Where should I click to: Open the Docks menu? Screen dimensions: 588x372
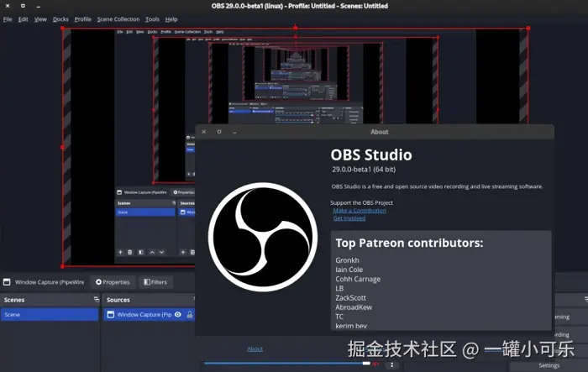60,19
